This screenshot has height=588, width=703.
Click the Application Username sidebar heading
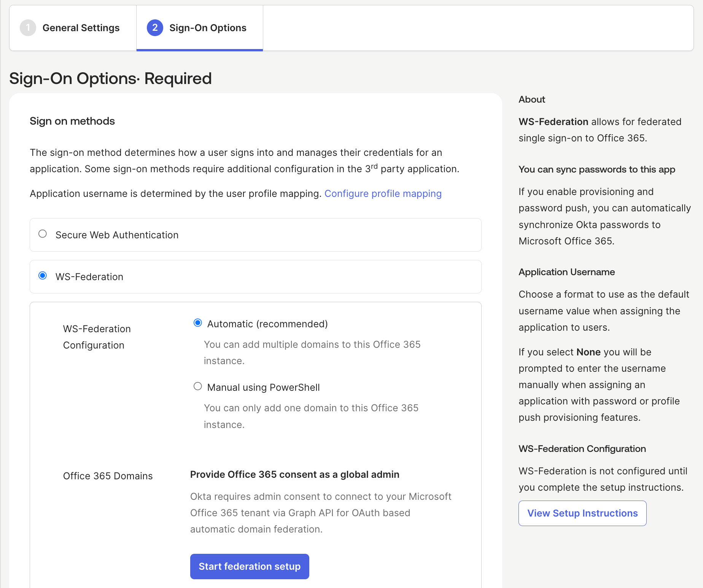(566, 272)
